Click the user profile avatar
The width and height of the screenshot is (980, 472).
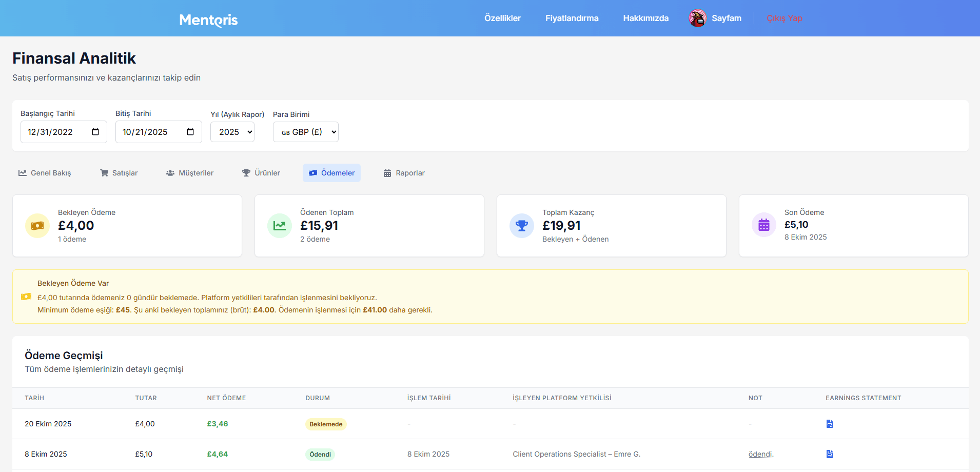point(697,18)
